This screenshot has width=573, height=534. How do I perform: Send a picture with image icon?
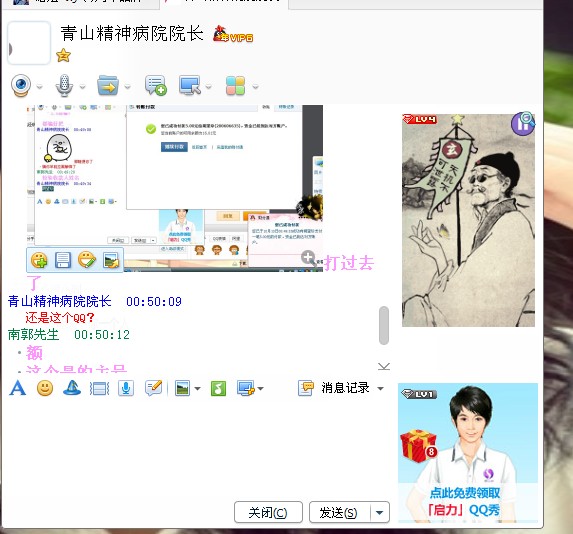point(182,388)
